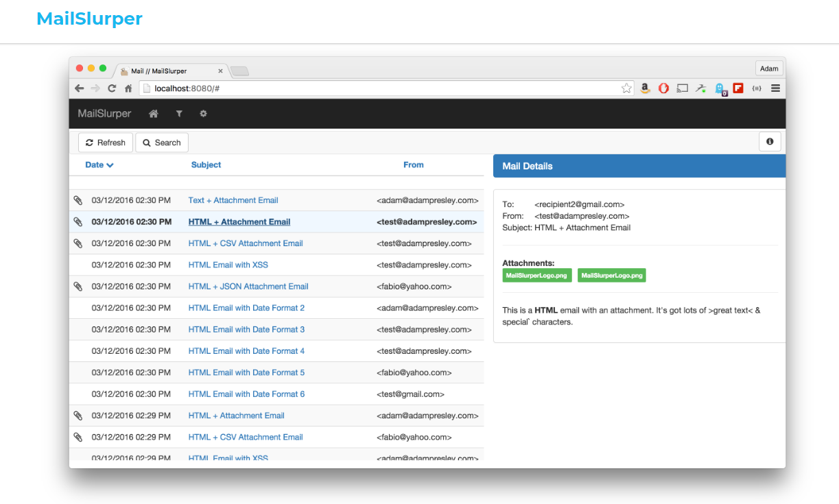Click sender <test@gmail.com> in Date Format 6 row
The height and width of the screenshot is (504, 839).
pos(410,394)
